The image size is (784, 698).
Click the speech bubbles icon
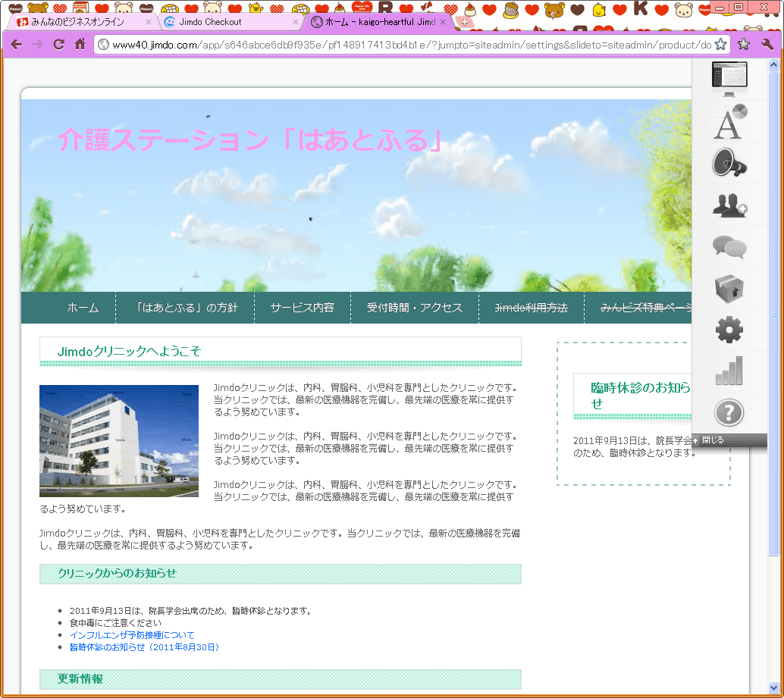[x=729, y=246]
